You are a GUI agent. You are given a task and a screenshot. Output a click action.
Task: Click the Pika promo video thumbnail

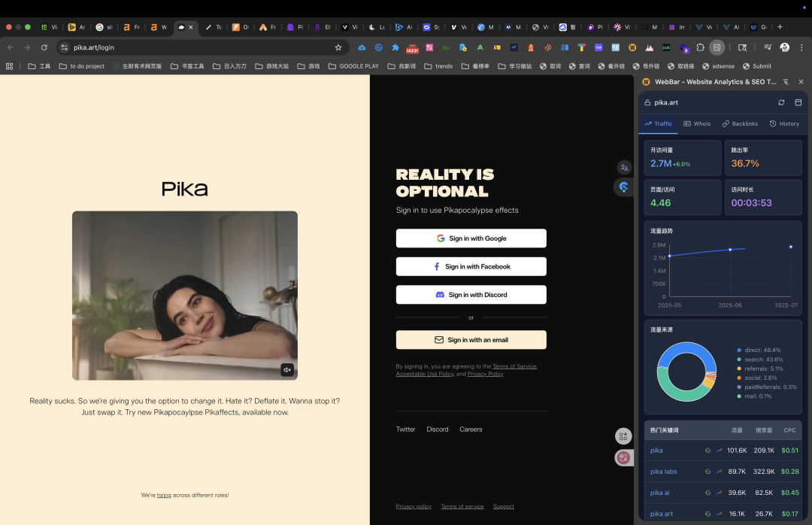185,296
